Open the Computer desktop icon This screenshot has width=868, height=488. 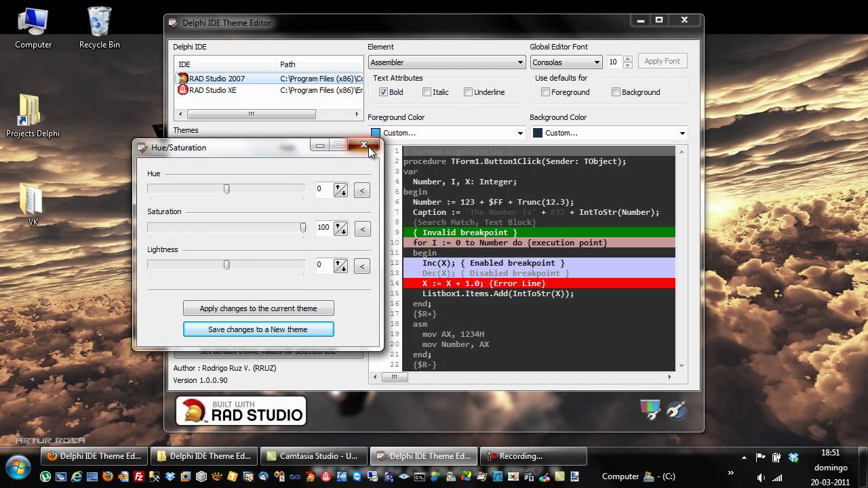coord(33,29)
